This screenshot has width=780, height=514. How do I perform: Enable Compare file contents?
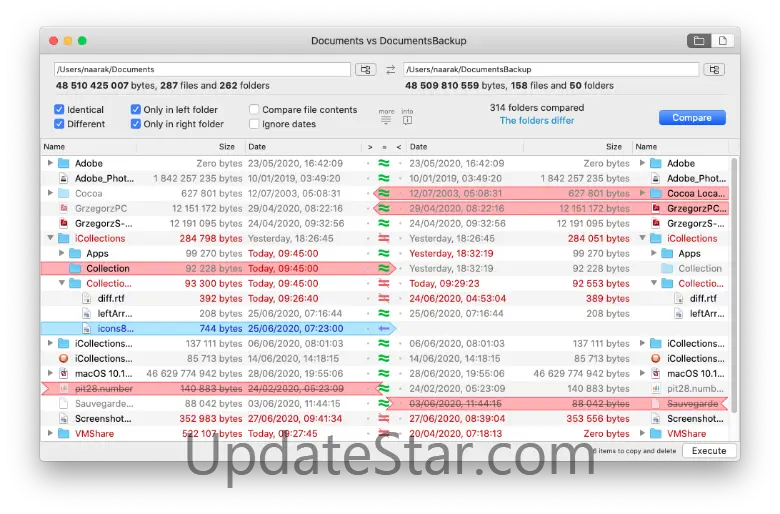click(254, 109)
